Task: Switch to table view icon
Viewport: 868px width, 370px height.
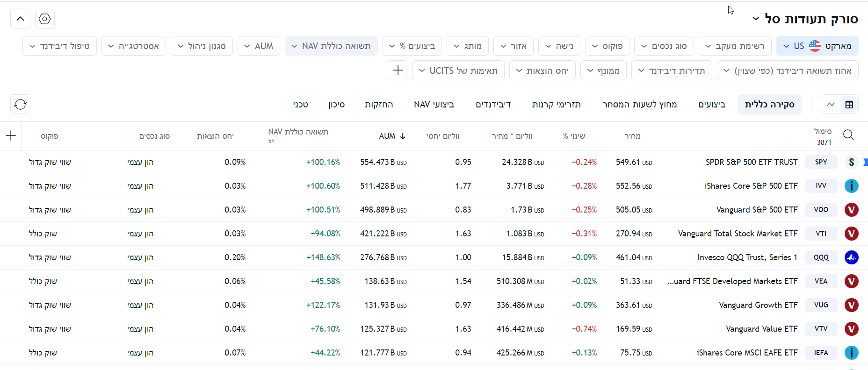Action: click(849, 105)
